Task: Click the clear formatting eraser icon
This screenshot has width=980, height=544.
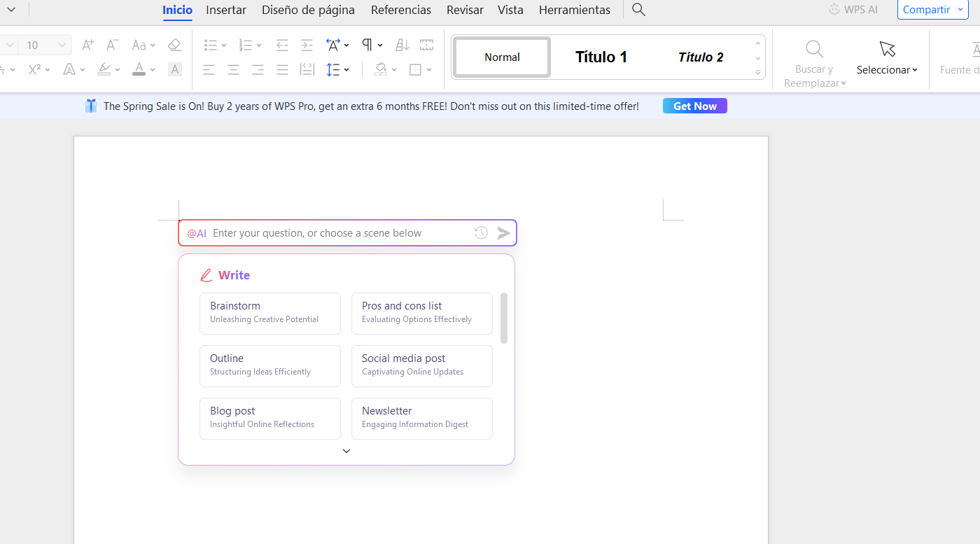Action: click(x=174, y=46)
